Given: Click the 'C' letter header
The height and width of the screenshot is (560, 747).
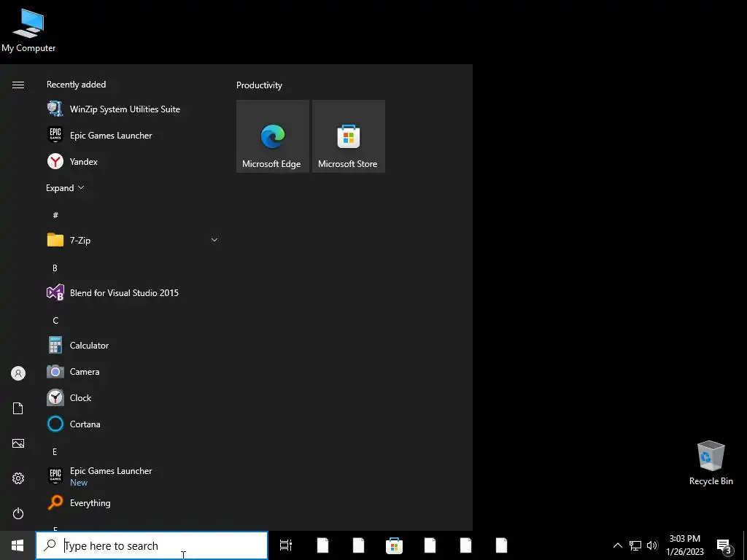Looking at the screenshot, I should (55, 321).
